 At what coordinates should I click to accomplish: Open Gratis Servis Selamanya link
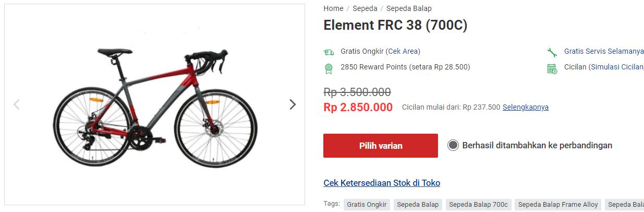(604, 51)
